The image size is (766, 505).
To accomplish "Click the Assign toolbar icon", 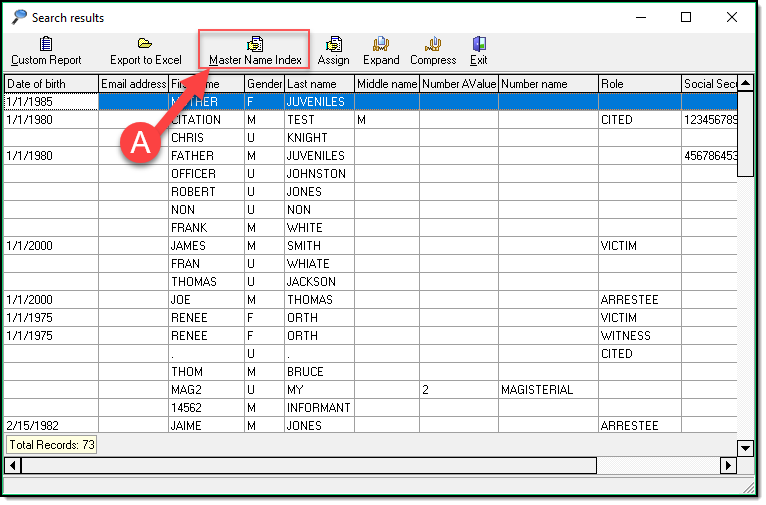I will (334, 44).
